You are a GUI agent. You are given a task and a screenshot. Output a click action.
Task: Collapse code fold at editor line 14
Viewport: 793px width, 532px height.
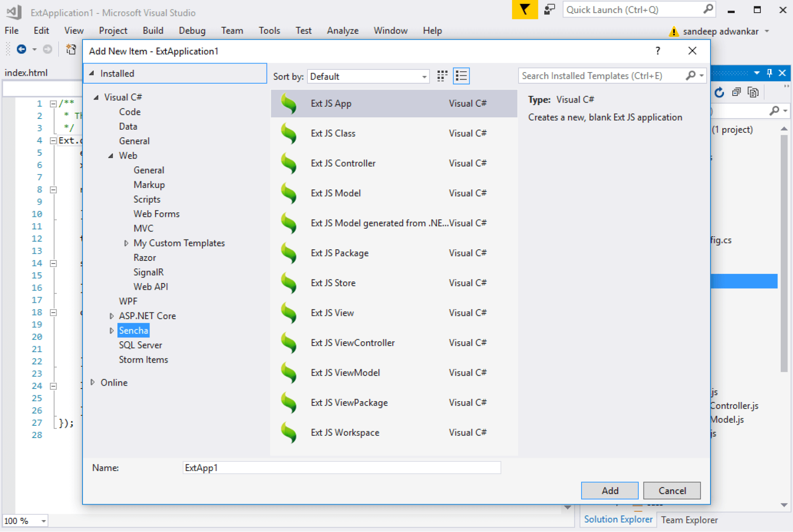coord(53,264)
